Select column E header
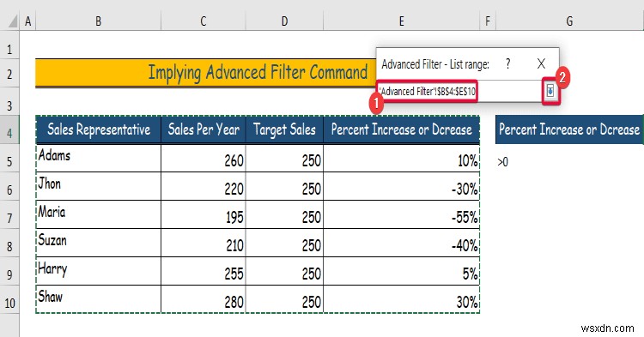This screenshot has width=644, height=337. pos(401,21)
